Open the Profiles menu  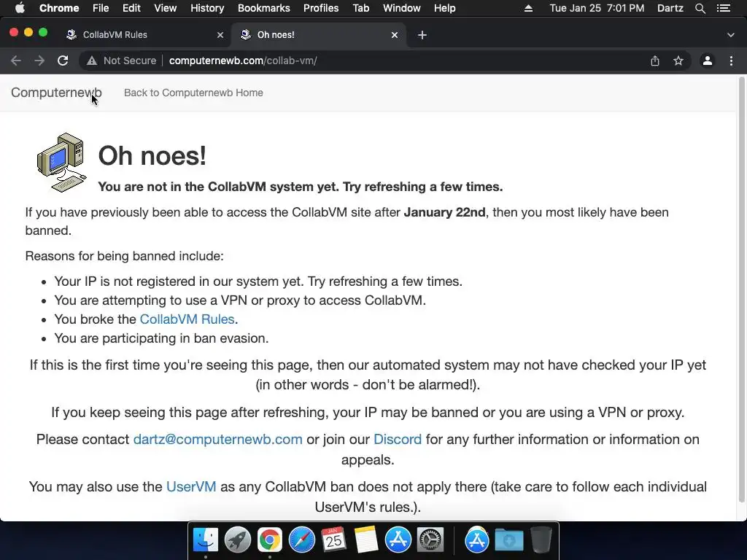(321, 8)
